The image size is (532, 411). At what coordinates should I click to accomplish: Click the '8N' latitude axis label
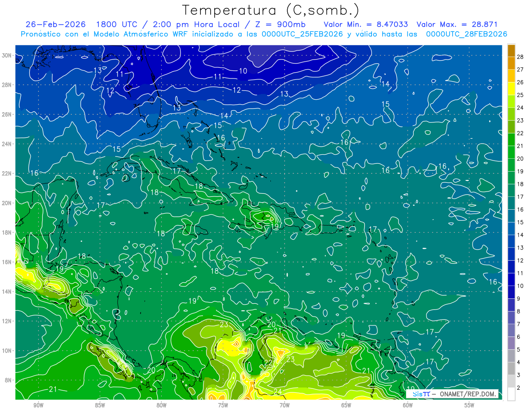(8, 380)
